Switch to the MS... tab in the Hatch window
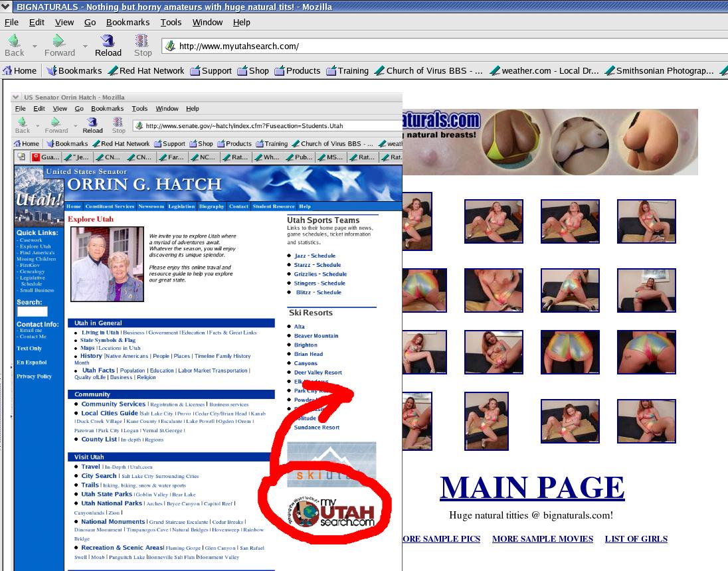The image size is (728, 571). point(330,157)
